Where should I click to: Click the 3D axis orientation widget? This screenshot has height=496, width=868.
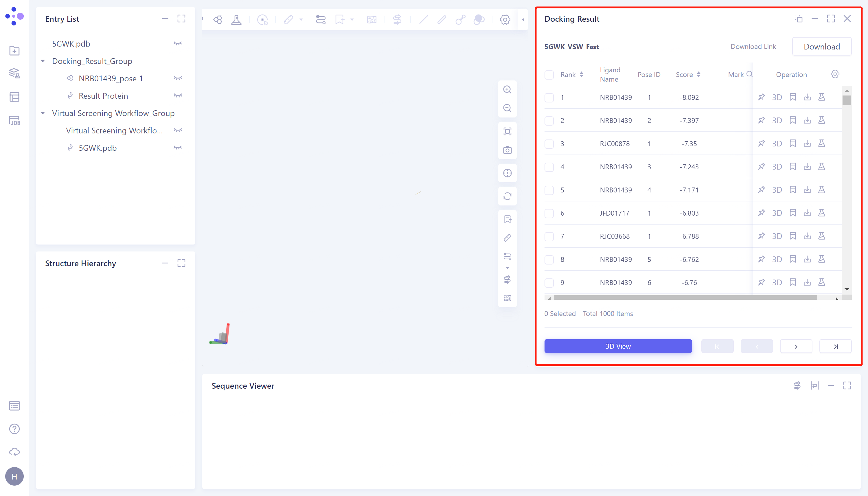point(220,334)
